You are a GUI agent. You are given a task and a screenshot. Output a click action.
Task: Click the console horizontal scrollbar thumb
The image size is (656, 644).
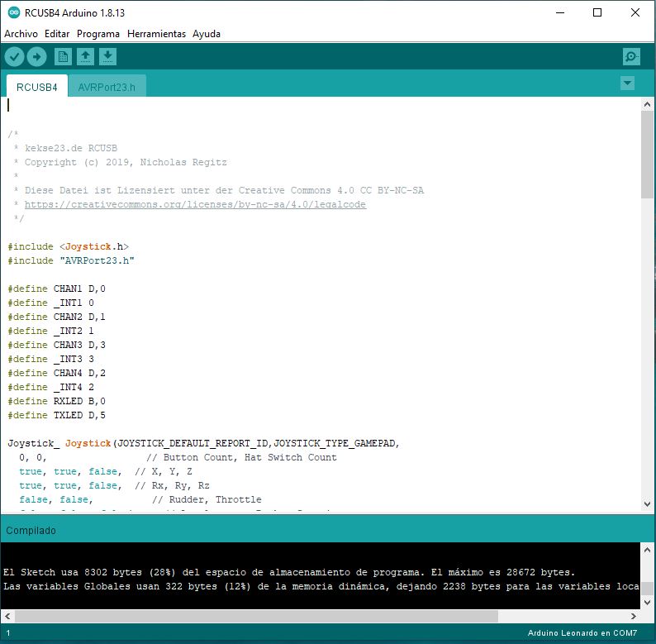[x=256, y=616]
